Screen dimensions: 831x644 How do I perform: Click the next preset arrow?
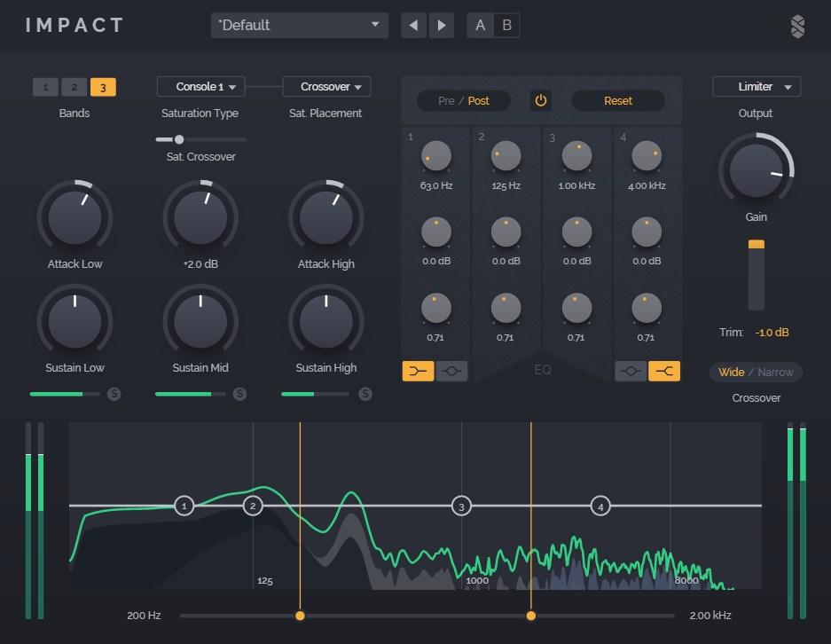coord(441,26)
